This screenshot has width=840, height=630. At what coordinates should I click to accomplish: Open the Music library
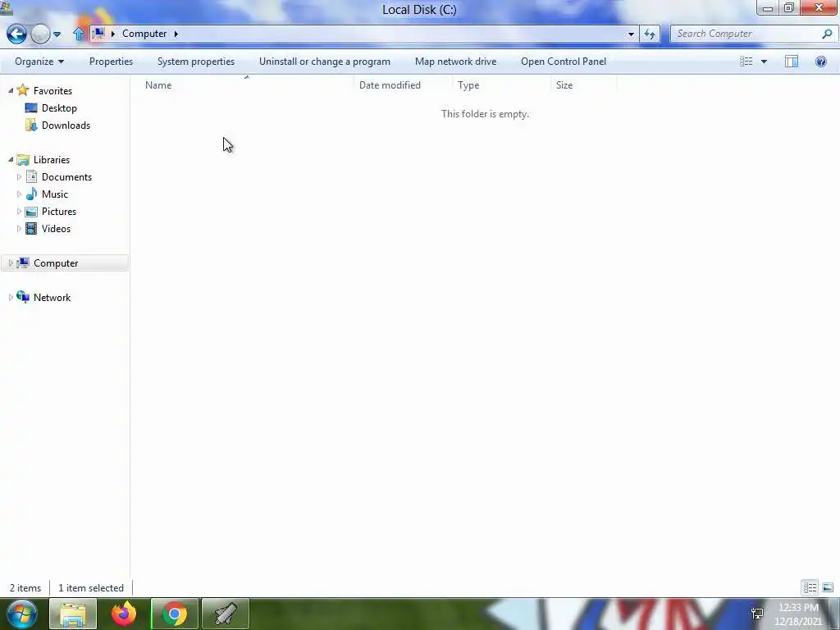coord(55,194)
